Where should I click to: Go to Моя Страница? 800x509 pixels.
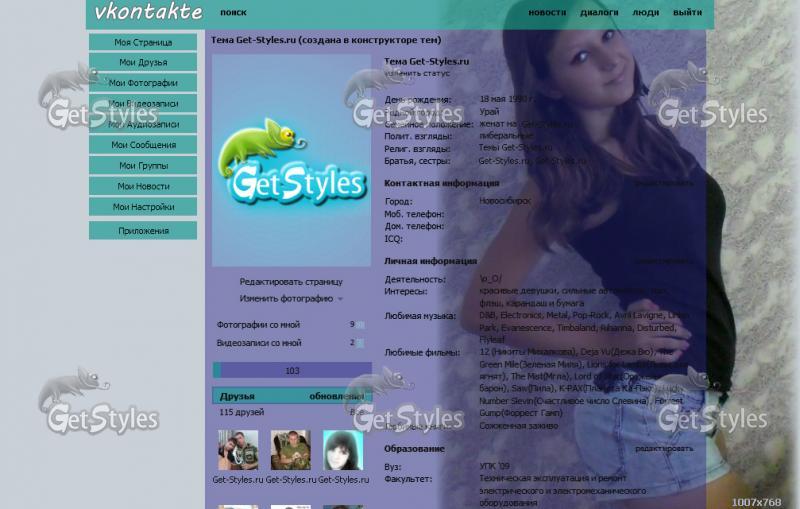click(x=143, y=42)
